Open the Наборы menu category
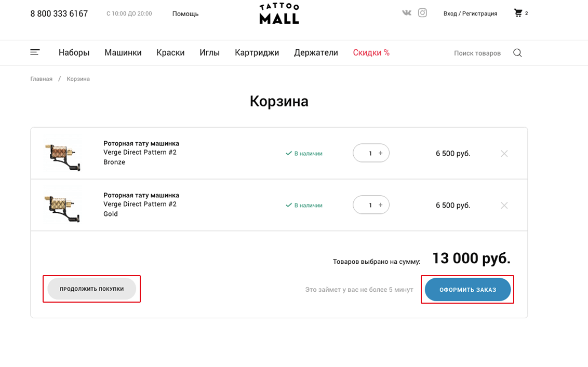Image resolution: width=588 pixels, height=367 pixels. [x=74, y=52]
